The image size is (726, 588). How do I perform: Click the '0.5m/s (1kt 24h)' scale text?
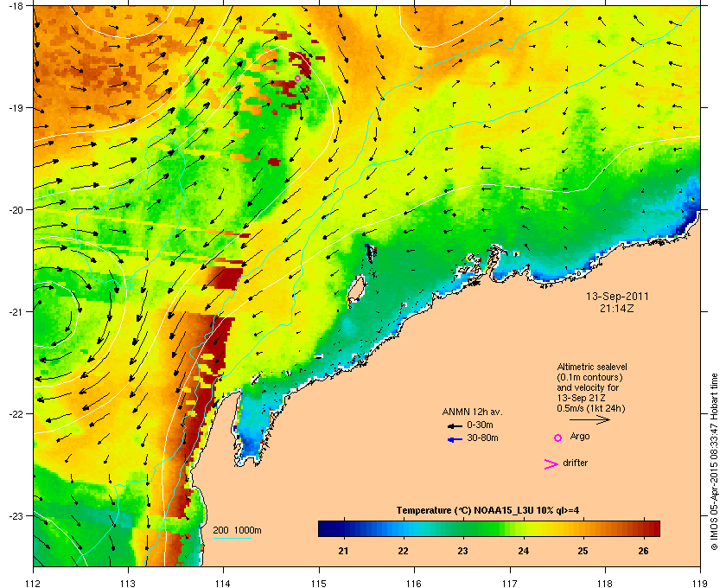(x=591, y=409)
